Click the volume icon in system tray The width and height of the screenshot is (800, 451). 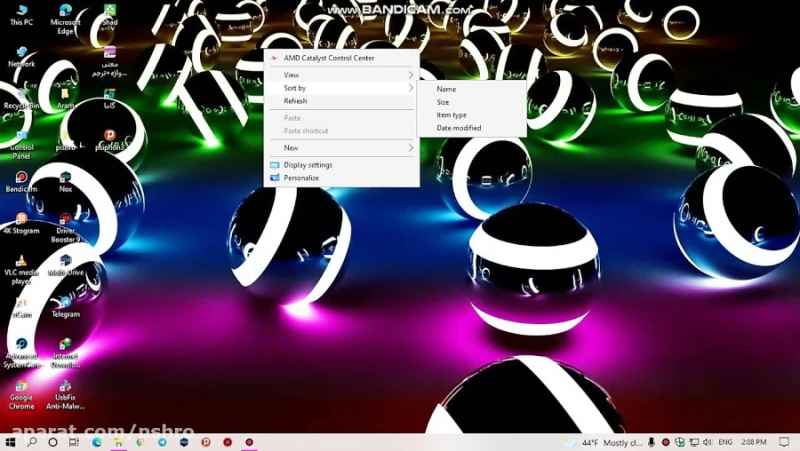coord(707,442)
